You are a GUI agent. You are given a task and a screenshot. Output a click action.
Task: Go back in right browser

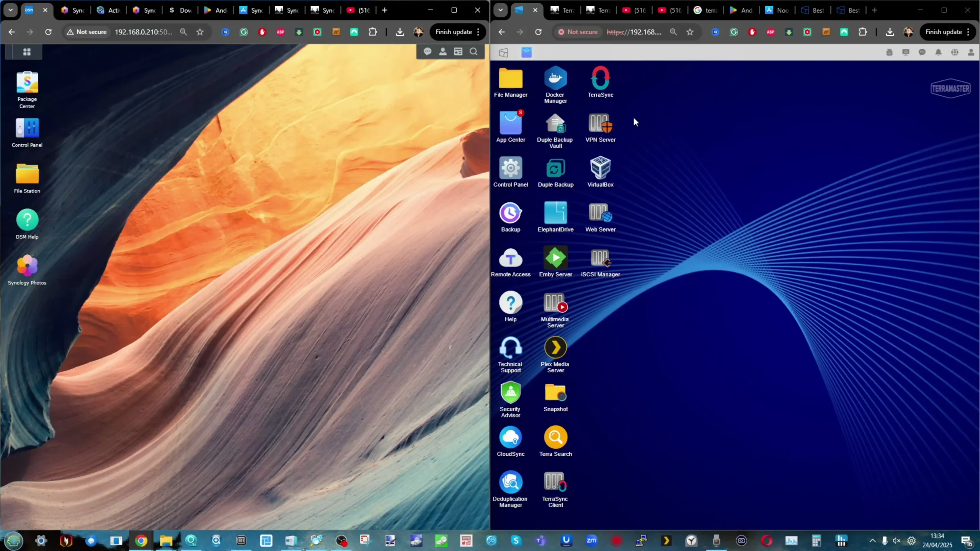coord(501,32)
